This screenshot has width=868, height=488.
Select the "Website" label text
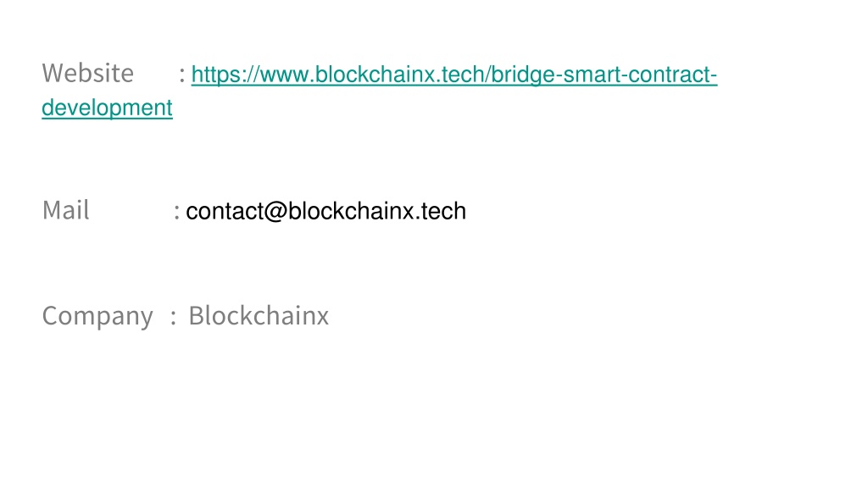coord(88,73)
